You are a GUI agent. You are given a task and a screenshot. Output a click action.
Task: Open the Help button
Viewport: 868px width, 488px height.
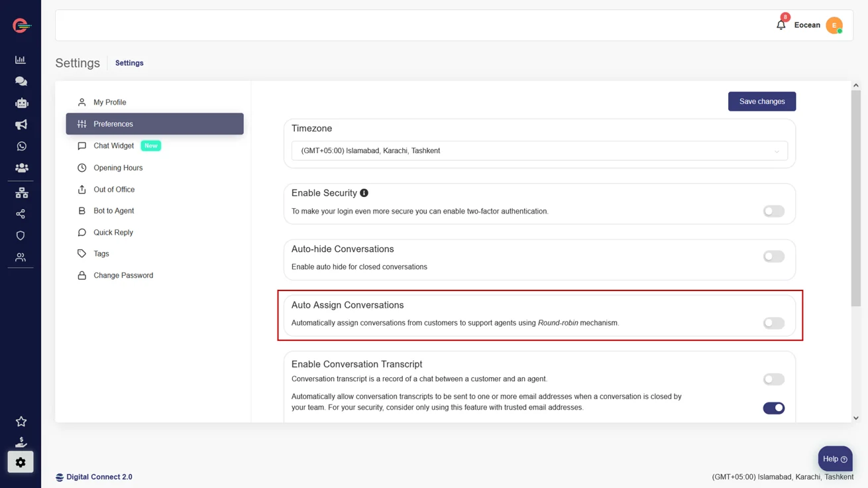[x=834, y=459]
